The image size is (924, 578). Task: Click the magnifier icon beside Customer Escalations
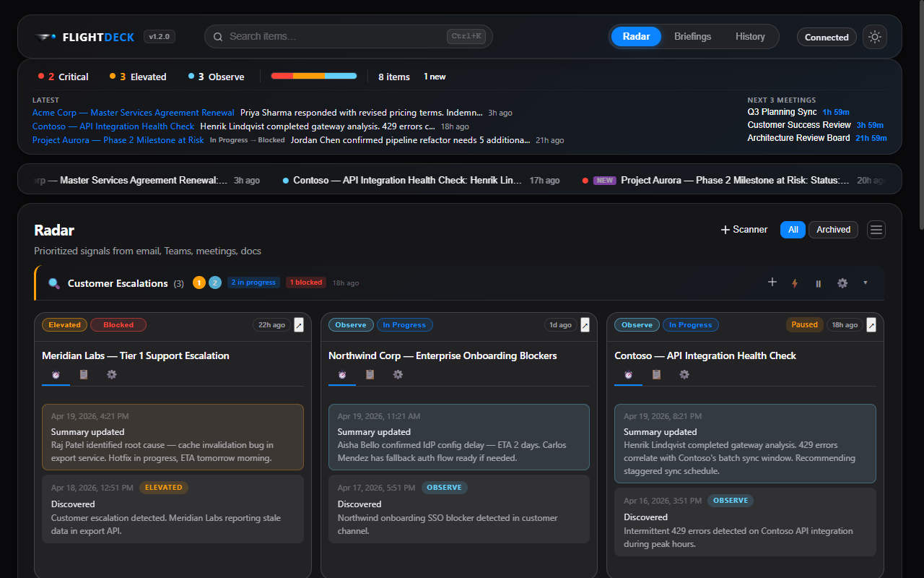pos(54,283)
